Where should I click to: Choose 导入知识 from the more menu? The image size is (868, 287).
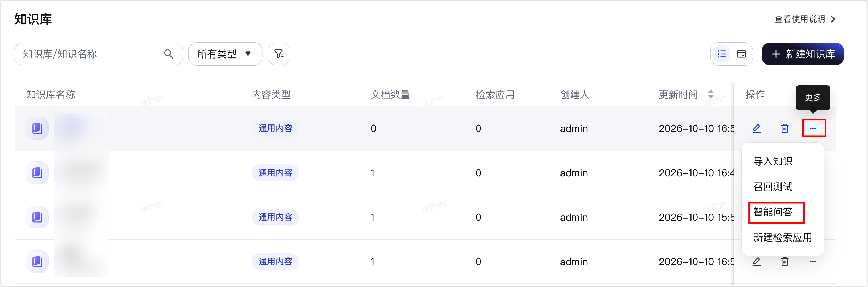tap(773, 161)
